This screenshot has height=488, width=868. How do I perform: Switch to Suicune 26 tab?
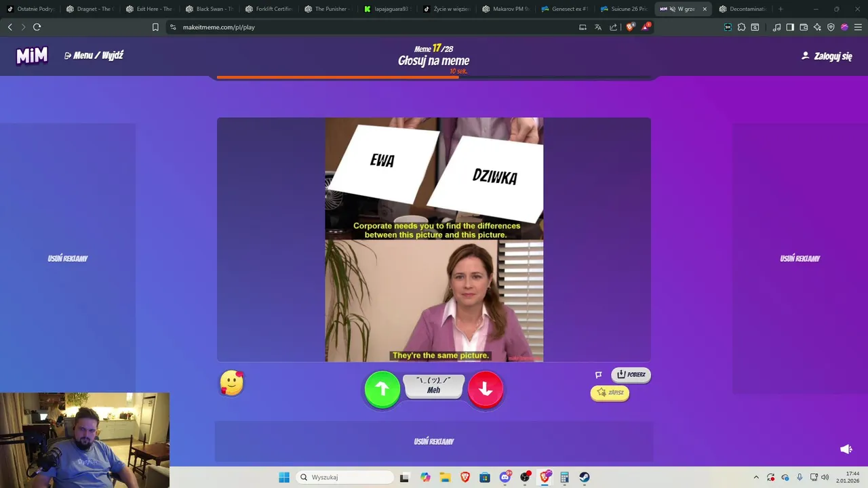point(625,9)
